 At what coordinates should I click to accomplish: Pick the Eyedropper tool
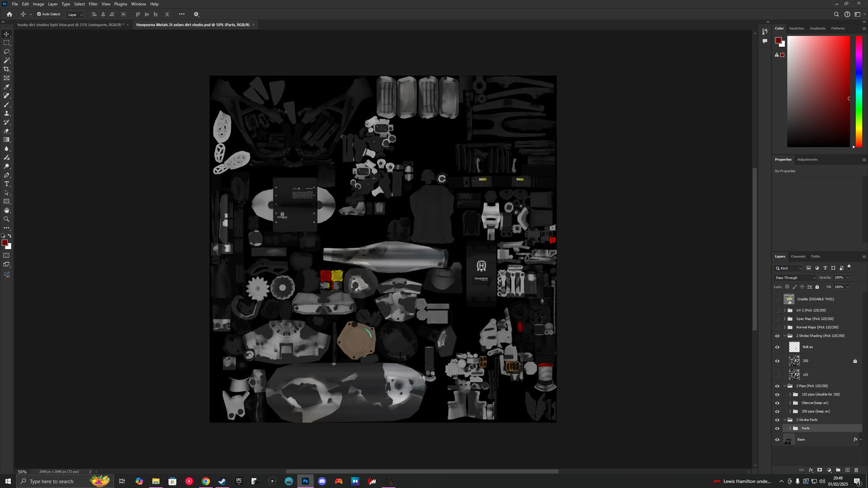coord(7,87)
